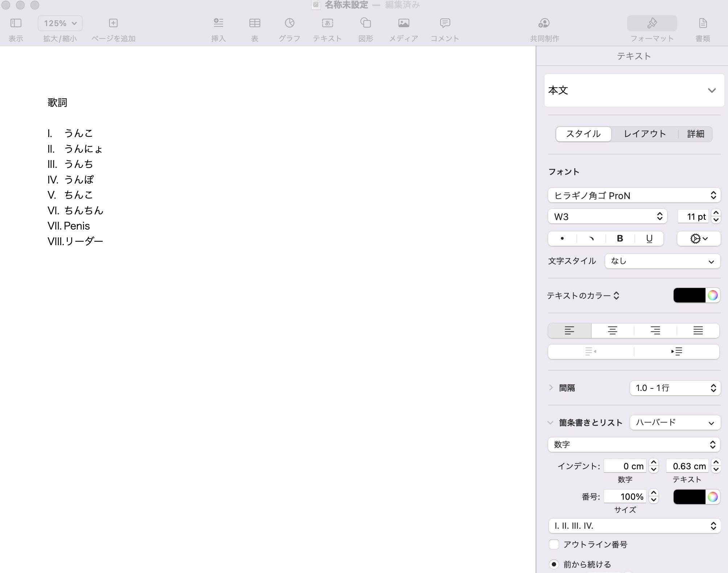This screenshot has height=573, width=728.
Task: Open the Collaborate (共同制作) icon
Action: click(544, 23)
